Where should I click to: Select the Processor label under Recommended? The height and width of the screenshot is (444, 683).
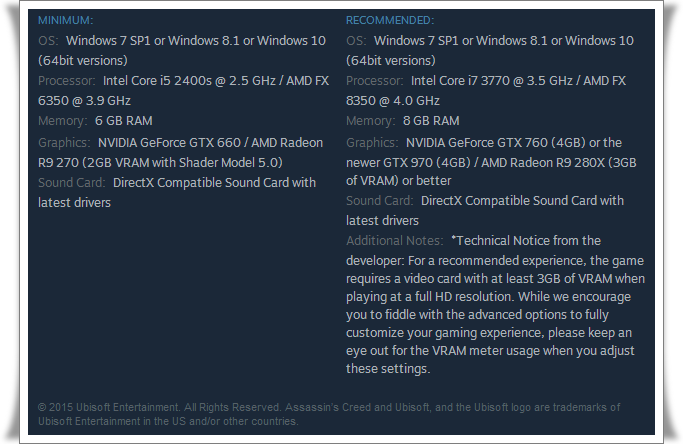point(375,81)
